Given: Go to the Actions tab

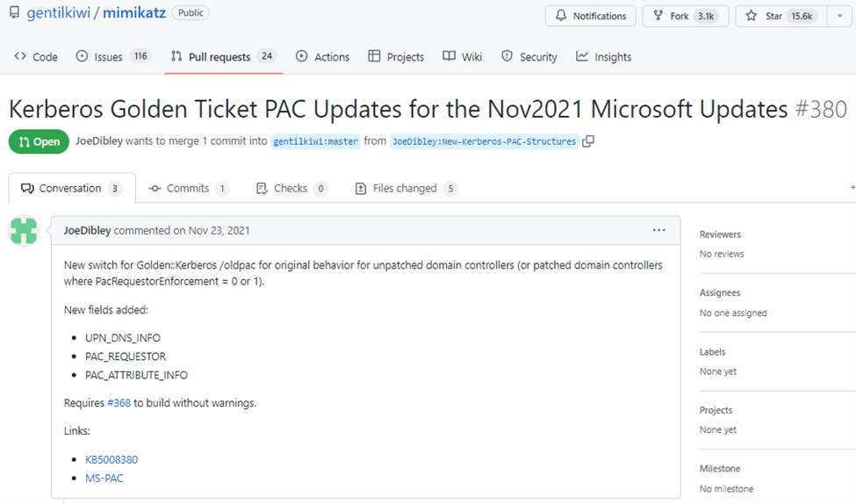Looking at the screenshot, I should (322, 57).
